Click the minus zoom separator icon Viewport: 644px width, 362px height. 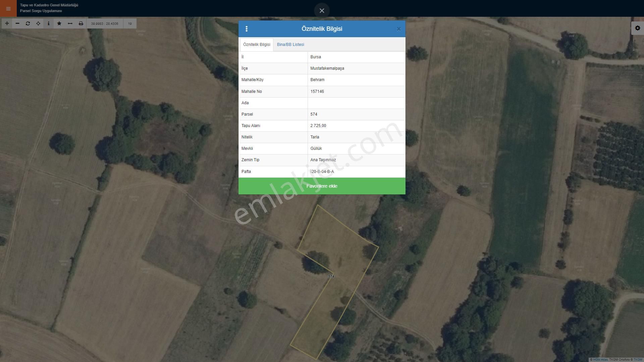[x=17, y=23]
